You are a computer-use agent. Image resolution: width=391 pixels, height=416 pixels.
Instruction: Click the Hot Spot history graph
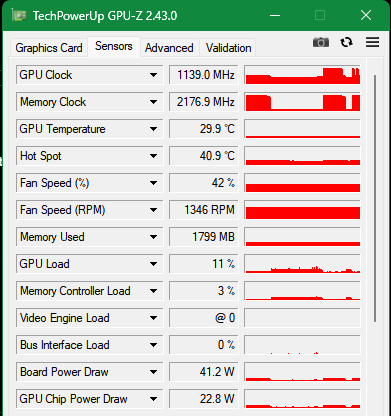pyautogui.click(x=302, y=156)
